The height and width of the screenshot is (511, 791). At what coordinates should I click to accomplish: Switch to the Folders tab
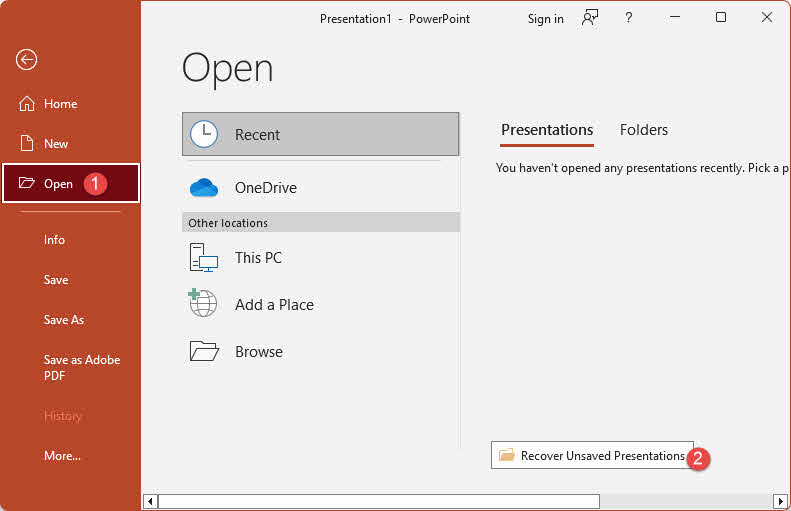(x=644, y=130)
